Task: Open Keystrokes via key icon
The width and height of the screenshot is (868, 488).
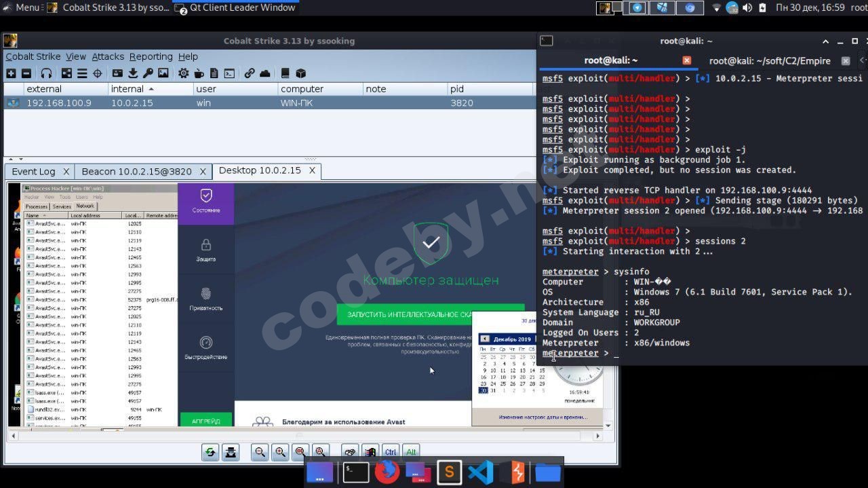Action: [148, 73]
